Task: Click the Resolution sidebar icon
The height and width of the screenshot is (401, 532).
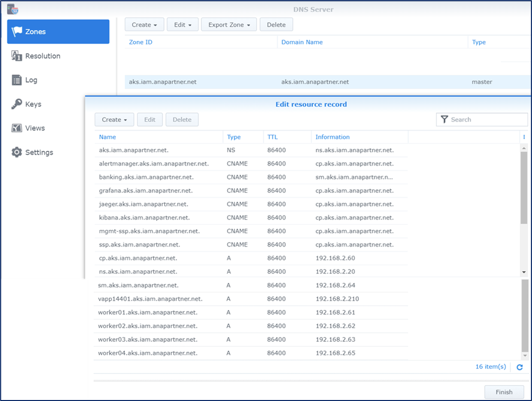Action: click(x=17, y=56)
